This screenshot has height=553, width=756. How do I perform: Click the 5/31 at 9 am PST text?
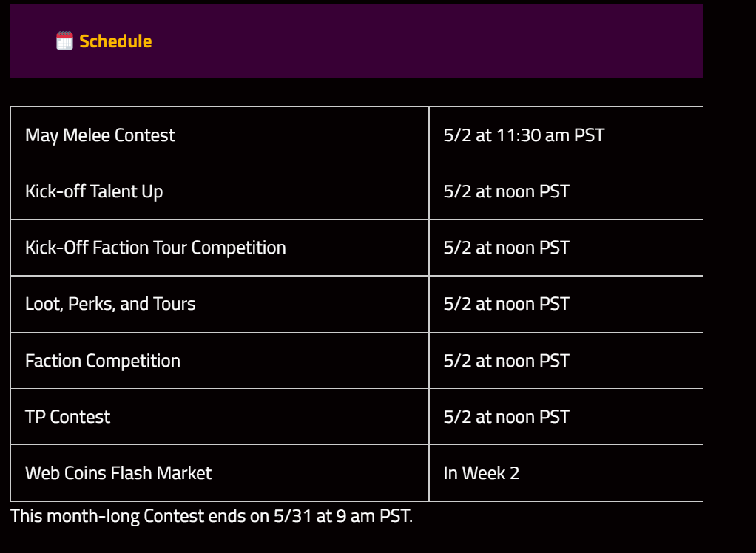pos(342,516)
